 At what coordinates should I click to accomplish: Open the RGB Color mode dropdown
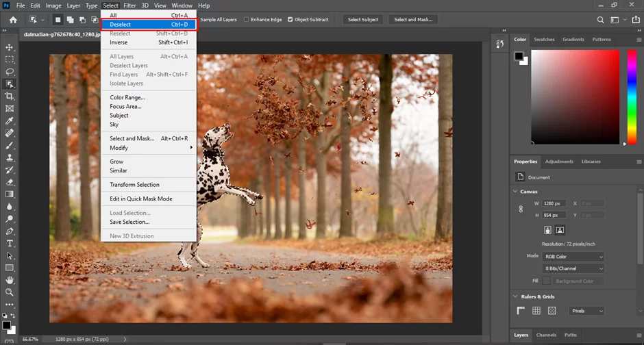pyautogui.click(x=573, y=257)
